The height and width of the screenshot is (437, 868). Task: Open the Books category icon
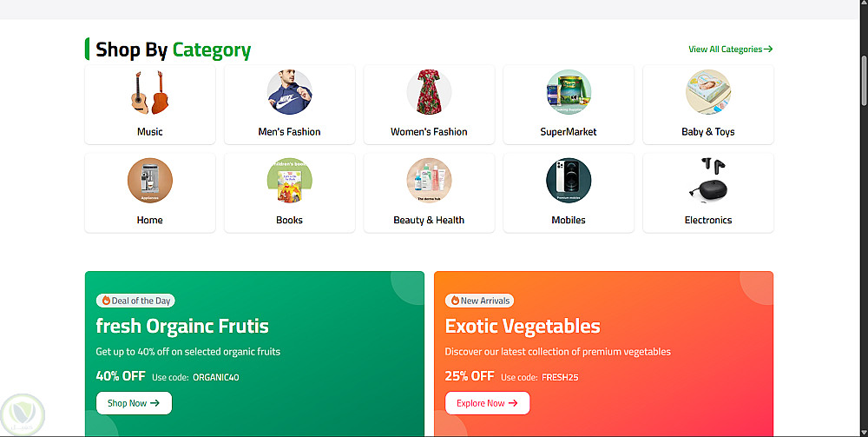(x=290, y=181)
